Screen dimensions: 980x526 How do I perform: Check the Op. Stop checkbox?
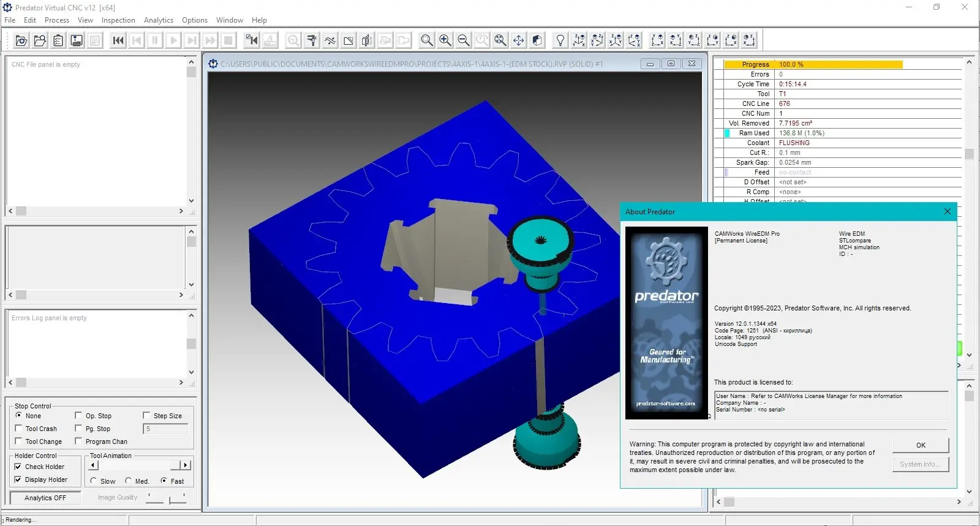click(78, 415)
